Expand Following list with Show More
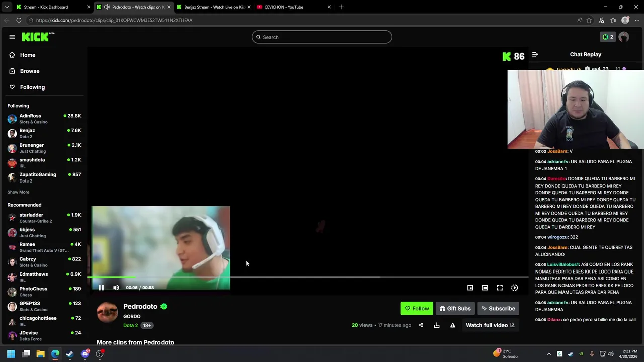644x362 pixels. coord(18,192)
